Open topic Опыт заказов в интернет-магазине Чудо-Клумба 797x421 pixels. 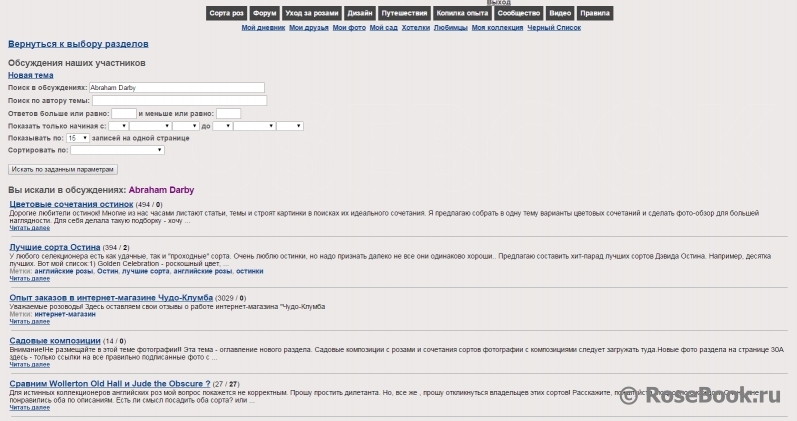click(x=111, y=297)
